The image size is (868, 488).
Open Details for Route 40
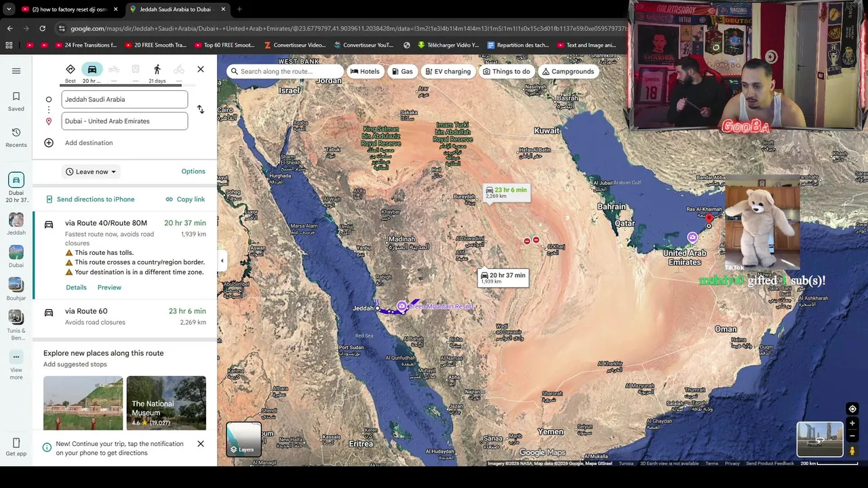pos(76,287)
